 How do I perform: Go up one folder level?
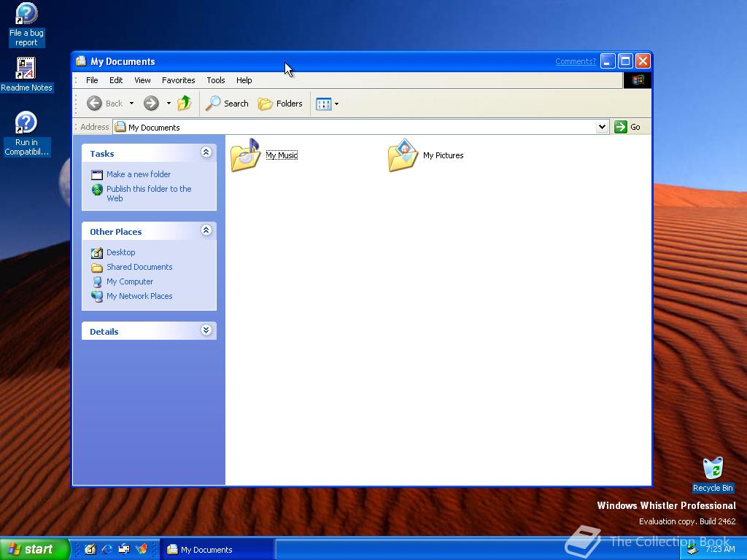click(x=185, y=103)
